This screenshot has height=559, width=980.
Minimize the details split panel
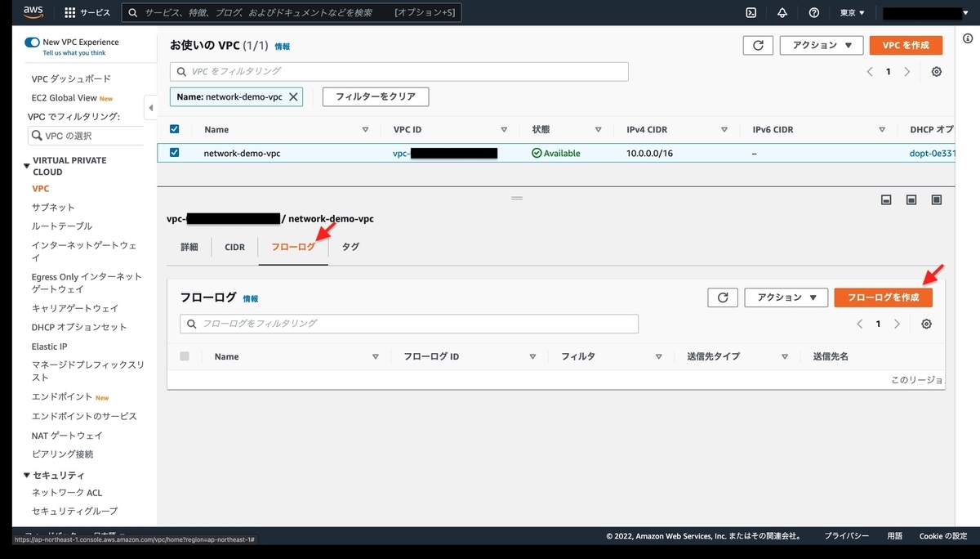coord(885,200)
